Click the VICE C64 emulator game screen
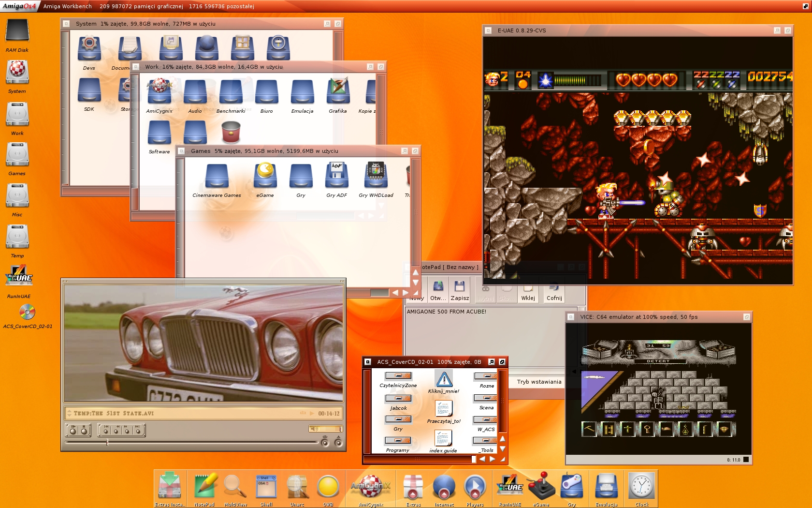812x508 pixels. (x=658, y=388)
